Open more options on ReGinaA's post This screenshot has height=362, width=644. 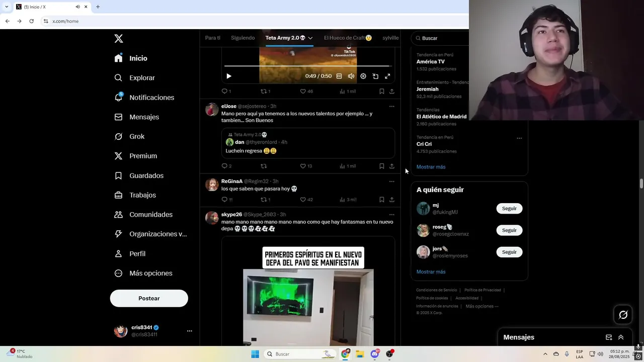pos(392,182)
